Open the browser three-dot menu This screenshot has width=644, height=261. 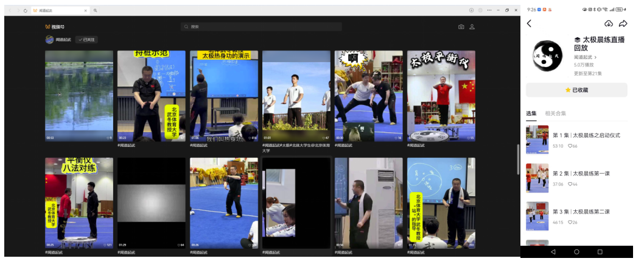tap(489, 10)
